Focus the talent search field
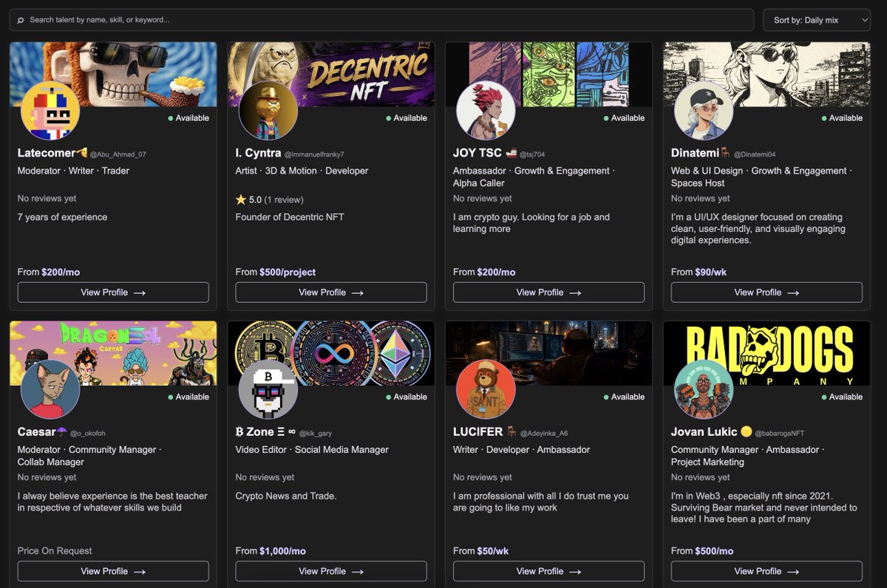The height and width of the screenshot is (588, 887). pos(381,20)
